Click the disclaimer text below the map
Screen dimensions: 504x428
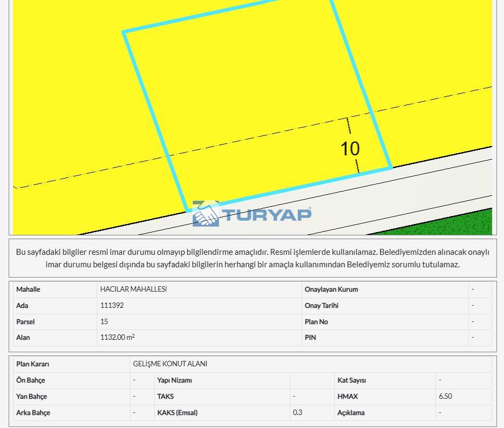[x=253, y=258]
